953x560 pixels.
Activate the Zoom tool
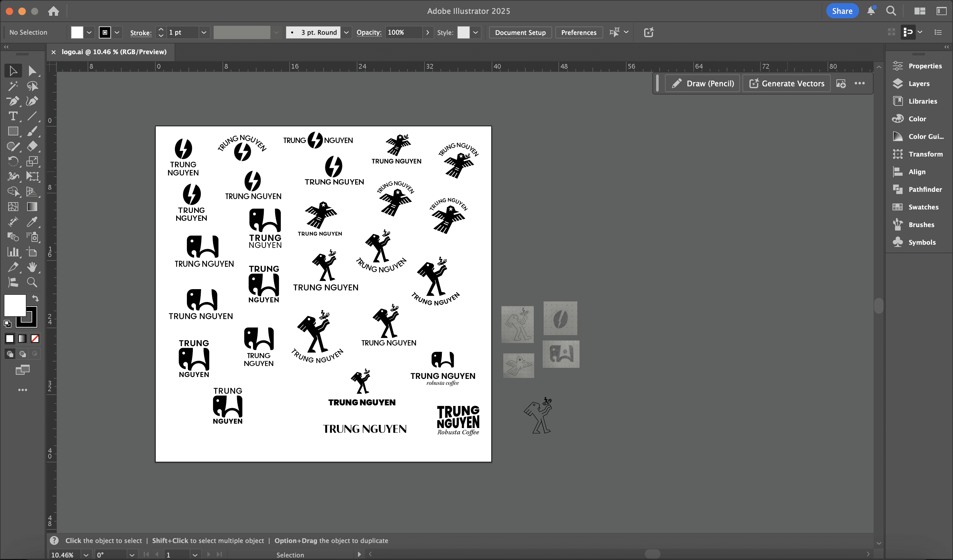32,282
